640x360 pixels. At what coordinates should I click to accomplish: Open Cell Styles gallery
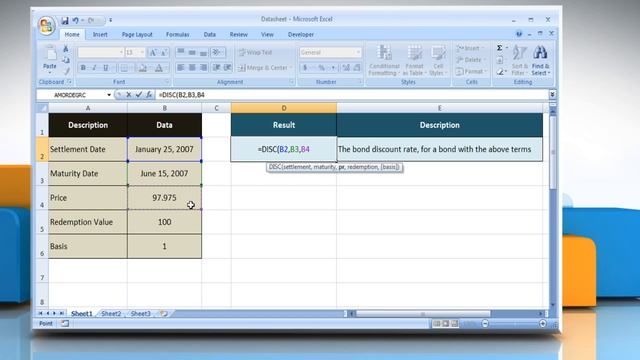click(438, 60)
